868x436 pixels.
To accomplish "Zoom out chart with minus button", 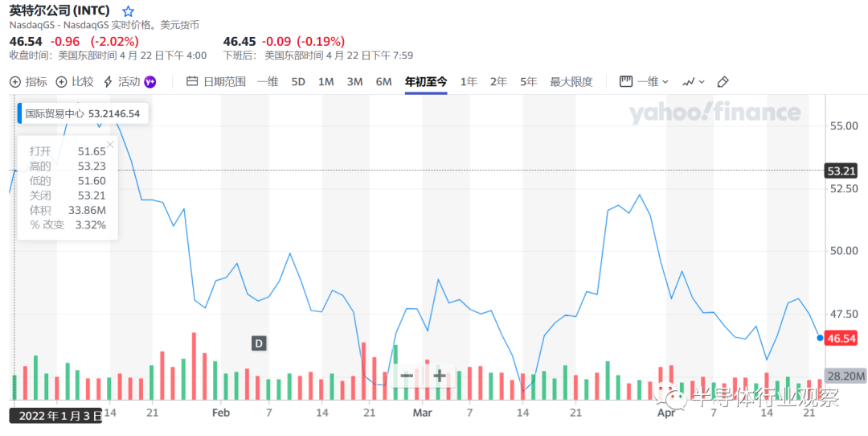I will [x=407, y=376].
